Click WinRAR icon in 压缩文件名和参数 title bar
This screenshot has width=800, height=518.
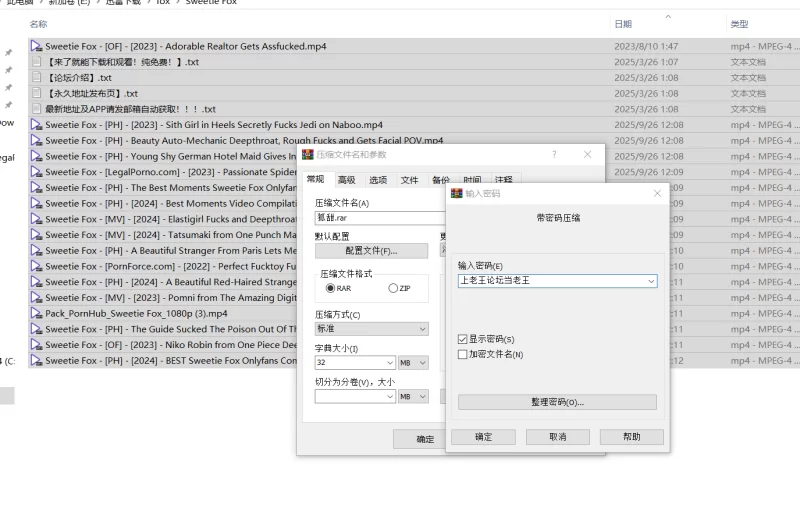click(308, 155)
